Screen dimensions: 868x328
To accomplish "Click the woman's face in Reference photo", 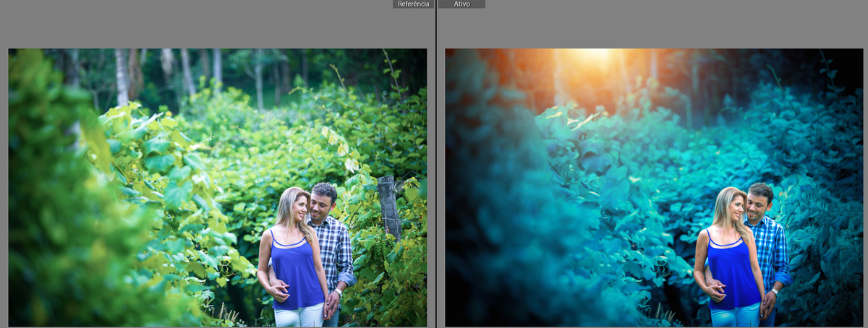I will coord(297,209).
